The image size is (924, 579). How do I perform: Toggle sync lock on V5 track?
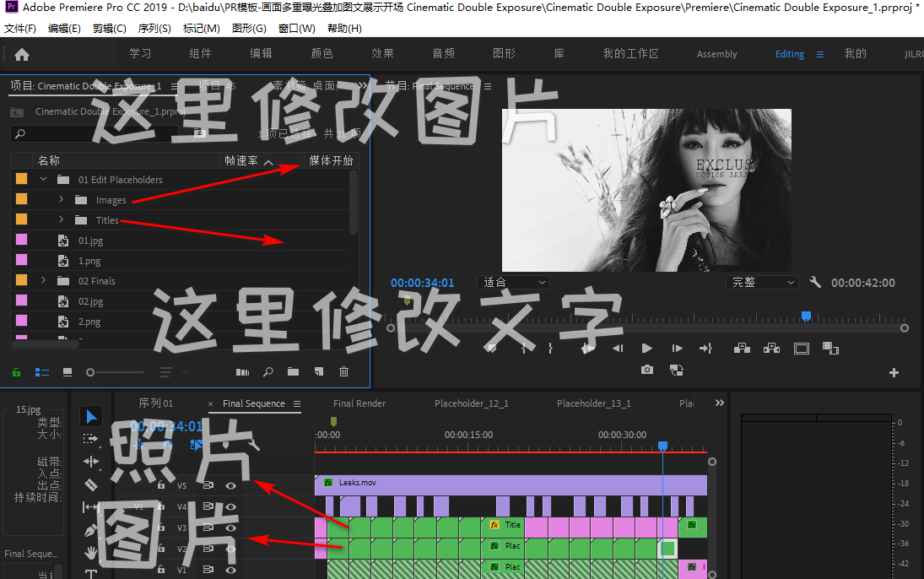tap(208, 485)
